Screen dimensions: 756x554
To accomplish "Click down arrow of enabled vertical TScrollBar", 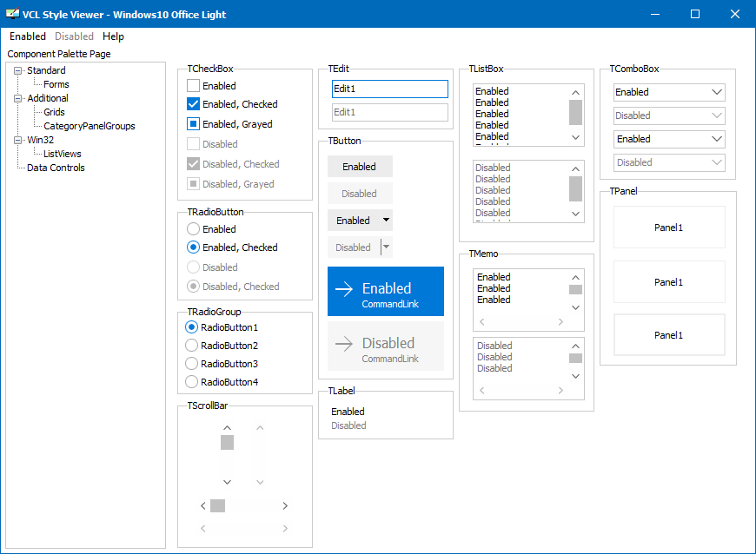I will (x=227, y=482).
